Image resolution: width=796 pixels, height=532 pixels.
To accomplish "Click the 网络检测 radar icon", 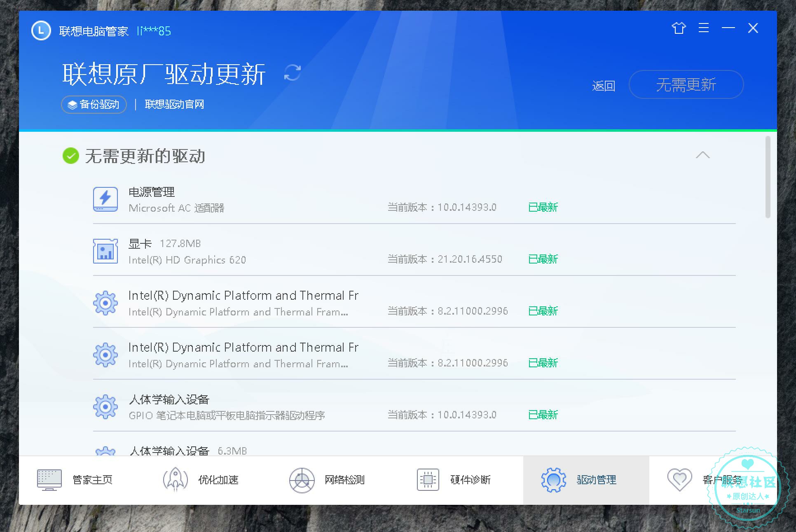I will [302, 480].
